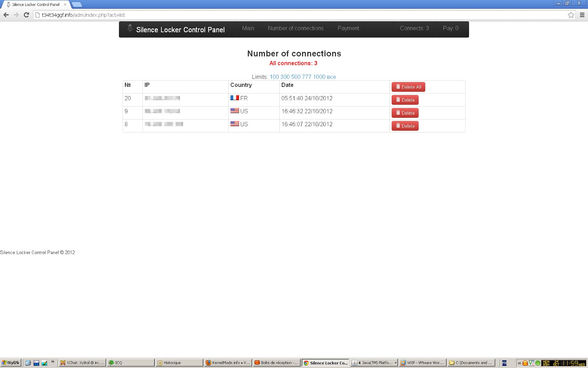Go back using the browser back arrow
The height and width of the screenshot is (368, 588).
(x=6, y=15)
